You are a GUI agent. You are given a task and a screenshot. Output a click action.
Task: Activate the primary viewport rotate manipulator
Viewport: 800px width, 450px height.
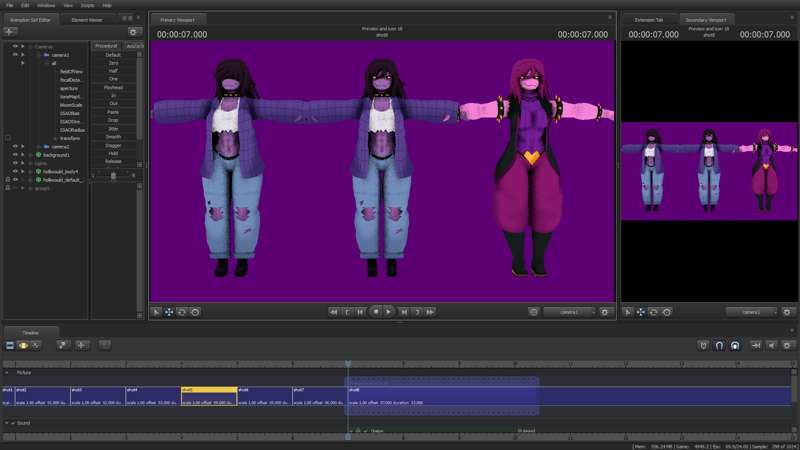[x=182, y=312]
